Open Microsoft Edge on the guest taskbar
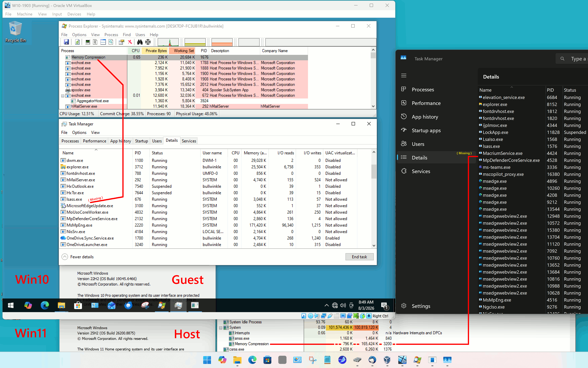 [x=45, y=305]
